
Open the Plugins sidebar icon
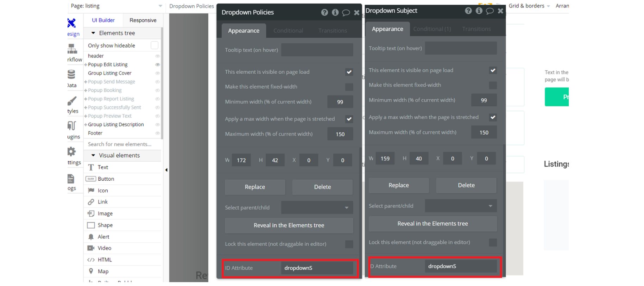click(71, 126)
